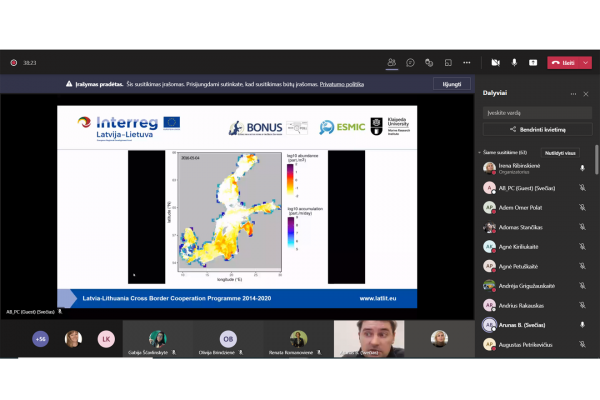Show the +56 overflow participants
Image resolution: width=600 pixels, height=400 pixels.
coord(41,339)
